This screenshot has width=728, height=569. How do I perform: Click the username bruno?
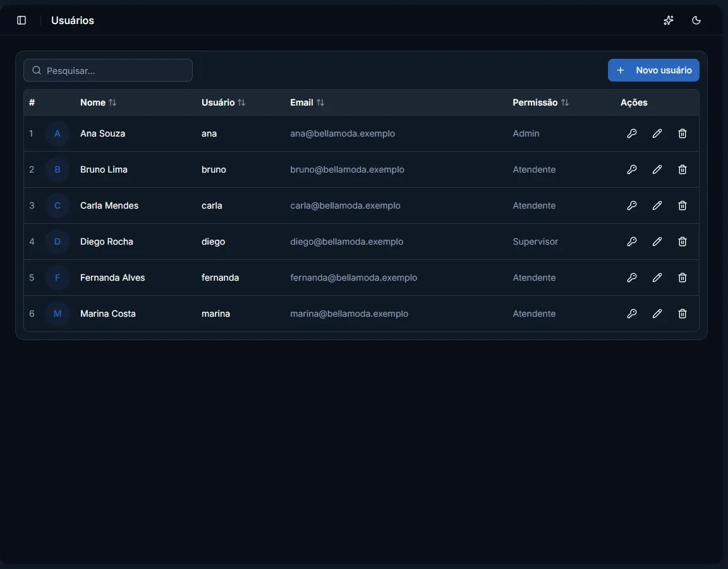click(x=214, y=169)
